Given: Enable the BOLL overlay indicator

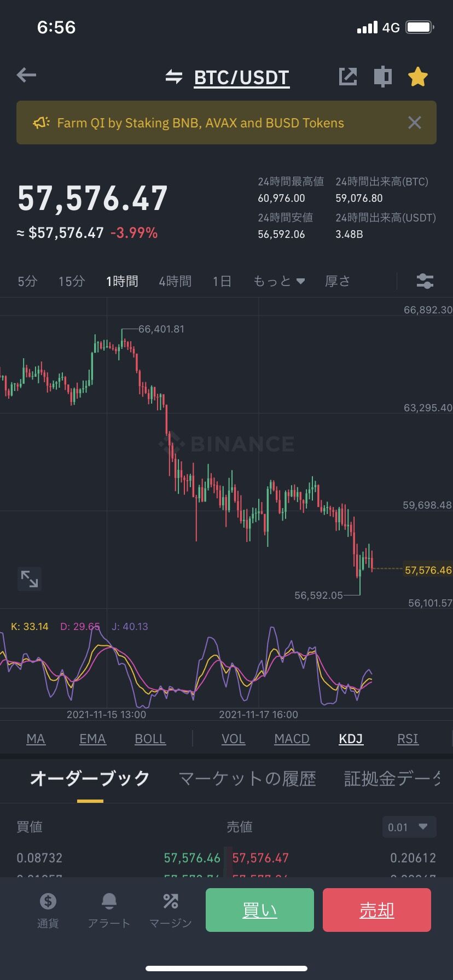Looking at the screenshot, I should [150, 739].
